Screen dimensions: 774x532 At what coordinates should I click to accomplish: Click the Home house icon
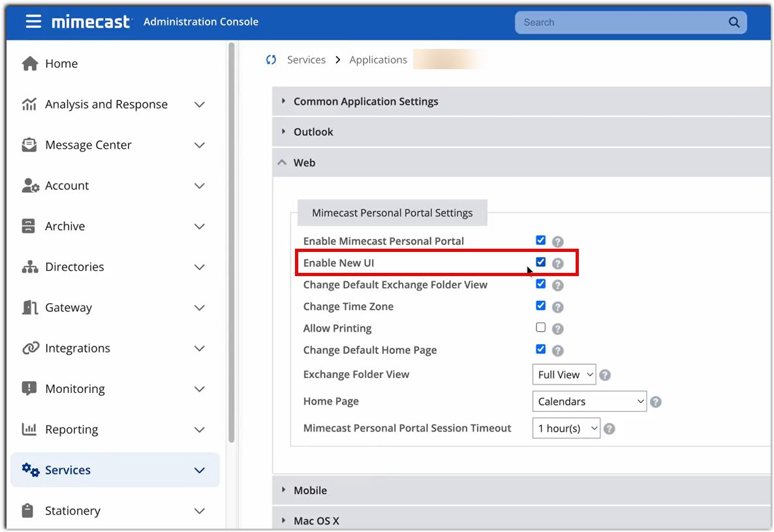pos(30,63)
